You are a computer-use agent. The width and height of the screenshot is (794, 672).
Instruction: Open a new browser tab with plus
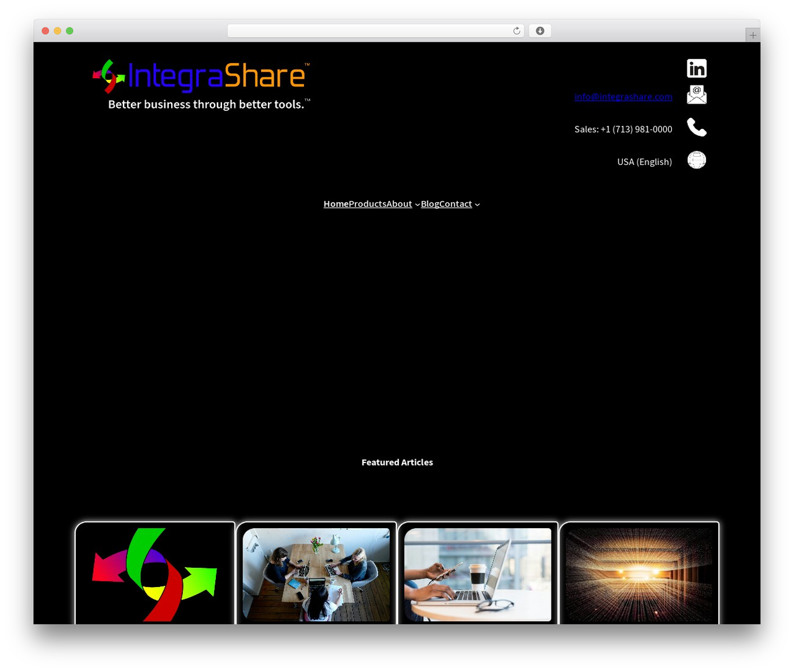coord(752,35)
